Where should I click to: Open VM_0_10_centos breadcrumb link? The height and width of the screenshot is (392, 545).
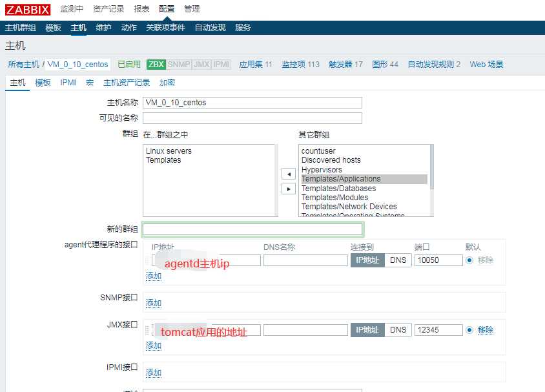(x=77, y=65)
